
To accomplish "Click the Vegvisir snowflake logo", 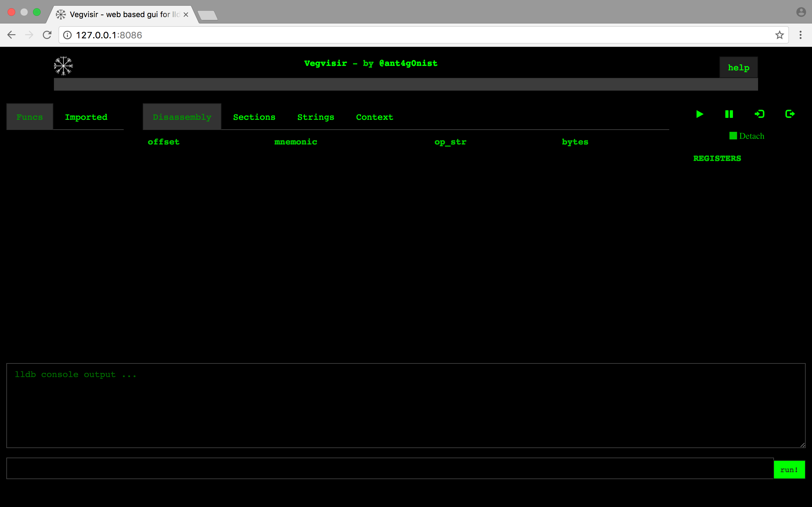I will tap(63, 66).
